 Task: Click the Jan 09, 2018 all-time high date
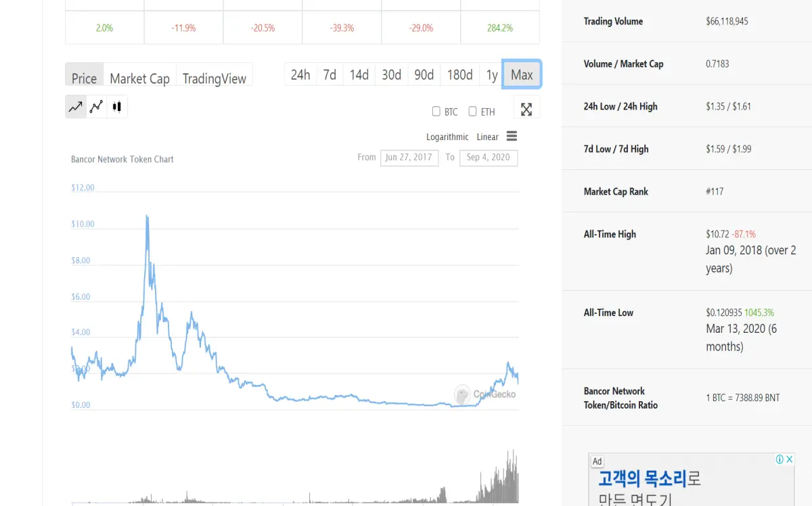point(751,259)
